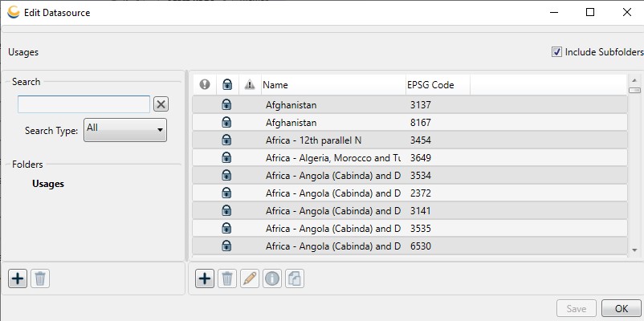Click the duplicate copy icon
Viewport: 644px width, 321px height.
pyautogui.click(x=295, y=278)
